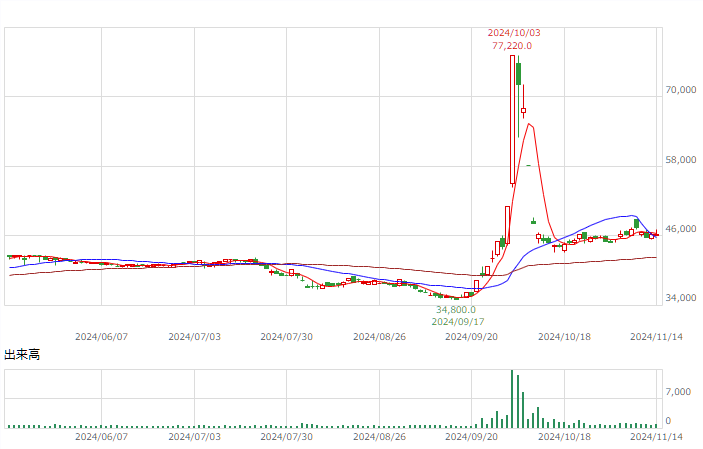Click volume chart date label 2024/06/07

point(101,436)
